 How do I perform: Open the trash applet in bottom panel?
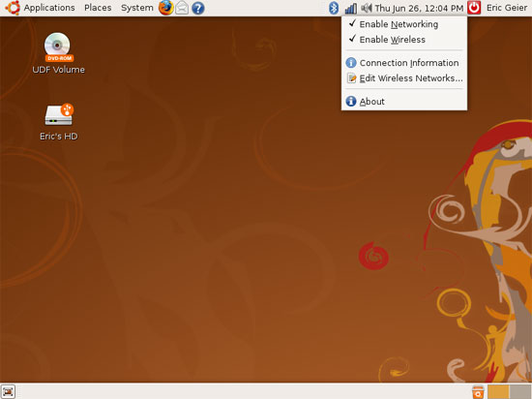pyautogui.click(x=478, y=392)
